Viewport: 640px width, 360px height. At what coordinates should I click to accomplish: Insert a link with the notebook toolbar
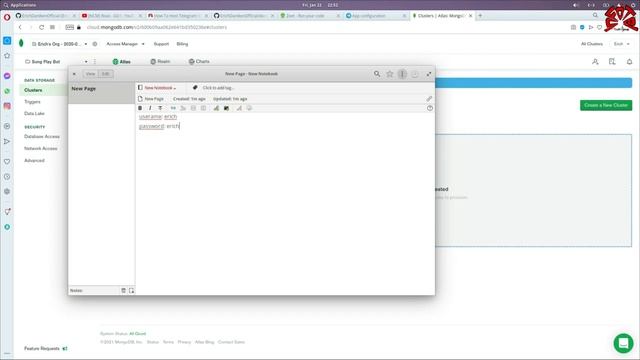click(x=173, y=108)
